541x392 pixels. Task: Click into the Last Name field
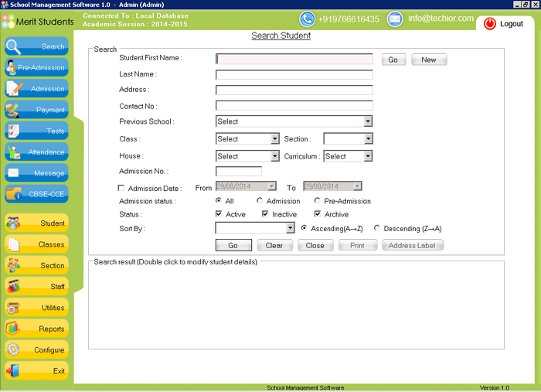point(294,75)
